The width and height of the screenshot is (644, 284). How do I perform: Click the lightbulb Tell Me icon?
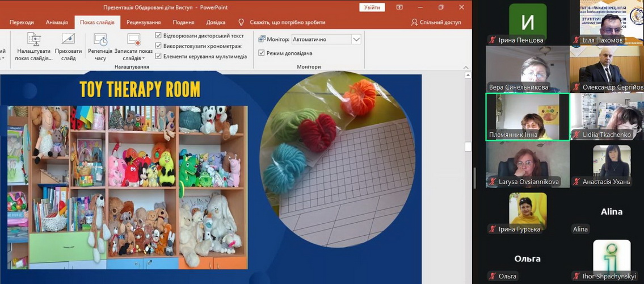pos(241,22)
